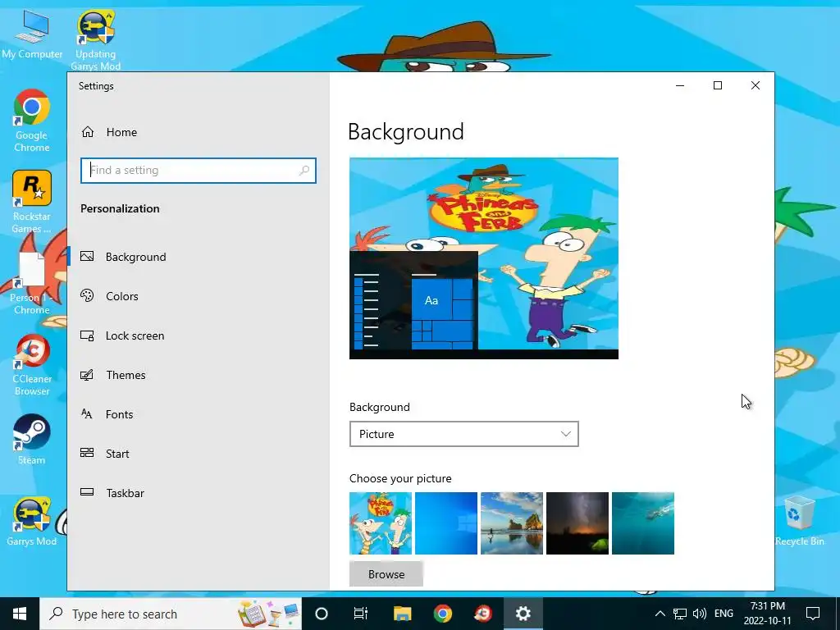Image resolution: width=840 pixels, height=630 pixels.
Task: Click the Fonts AA icon
Action: tap(87, 413)
